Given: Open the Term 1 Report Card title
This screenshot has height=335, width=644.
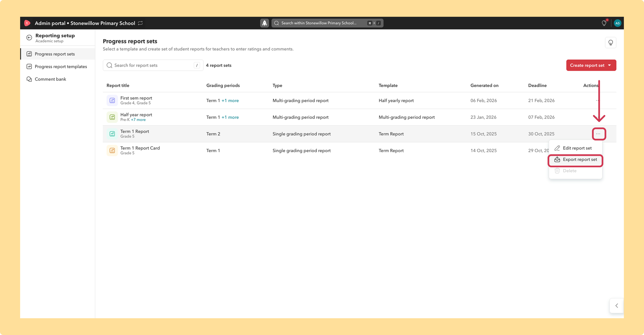Looking at the screenshot, I should [140, 148].
